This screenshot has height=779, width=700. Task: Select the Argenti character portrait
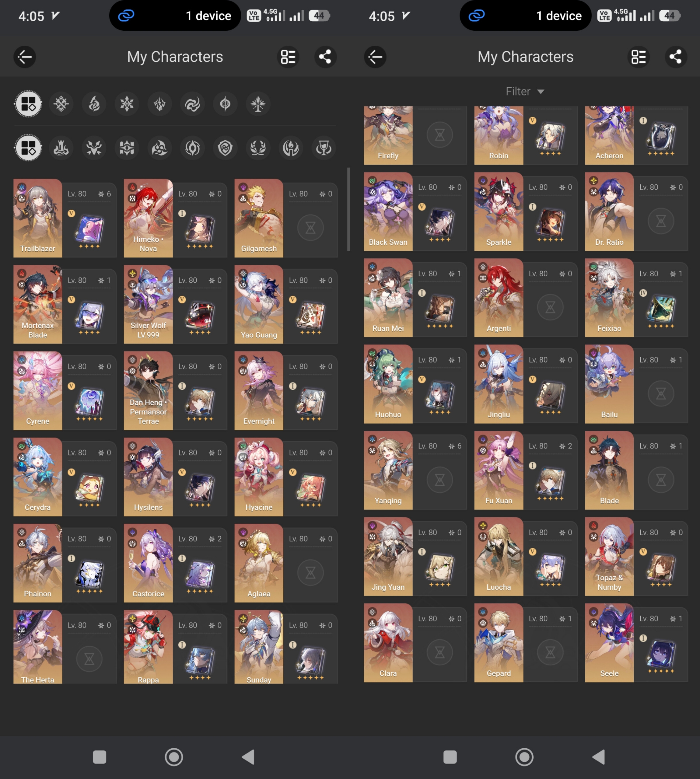[499, 298]
